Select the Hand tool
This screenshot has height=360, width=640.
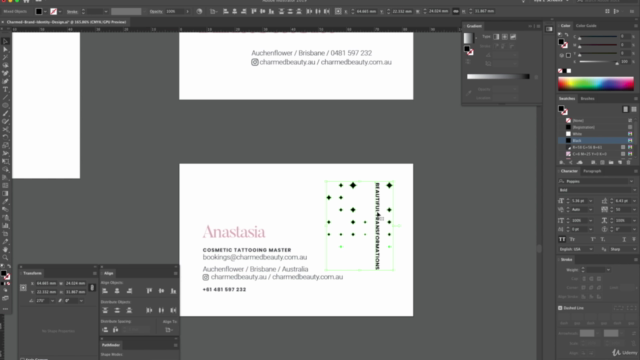pyautogui.click(x=5, y=249)
